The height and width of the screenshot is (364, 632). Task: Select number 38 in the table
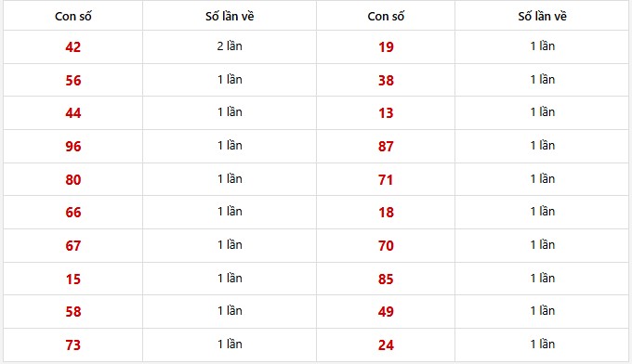[x=386, y=80]
